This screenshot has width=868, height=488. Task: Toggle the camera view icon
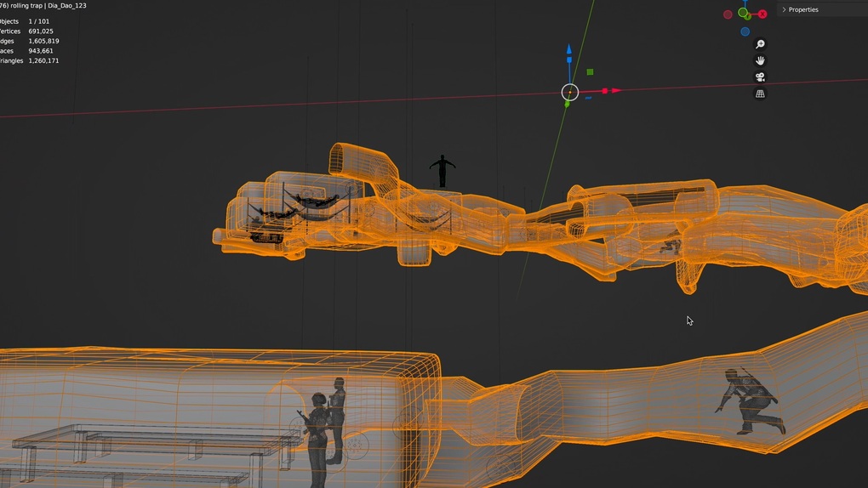click(x=760, y=77)
